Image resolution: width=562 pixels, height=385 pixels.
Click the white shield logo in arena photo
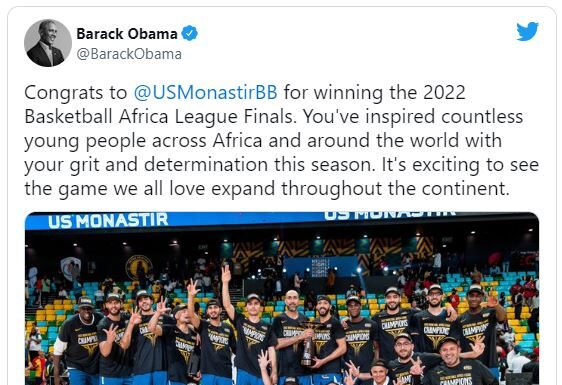pos(70,269)
